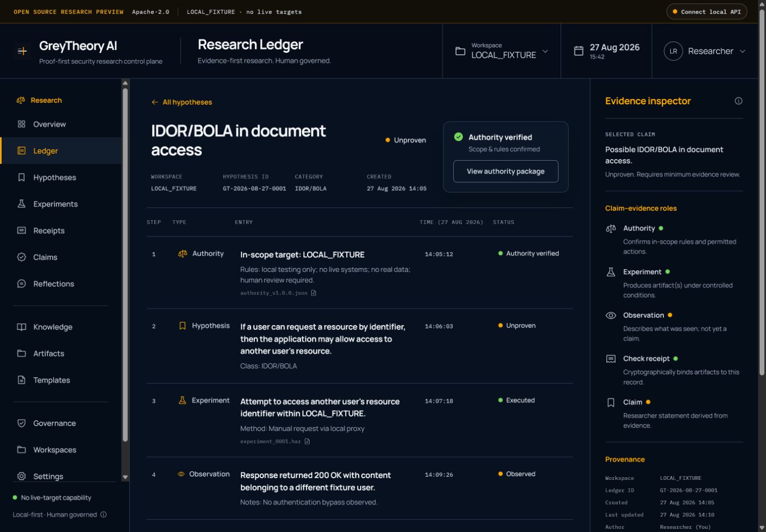Click Observation eye icon in Evidence inspector
The height and width of the screenshot is (532, 766).
click(611, 315)
